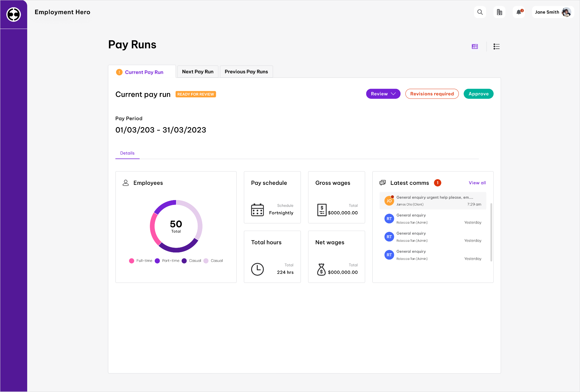Image resolution: width=580 pixels, height=392 pixels.
Task: Open notifications bell icon
Action: 519,12
